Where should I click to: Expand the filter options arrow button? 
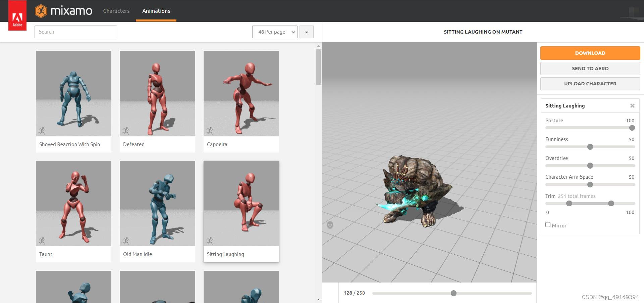coord(307,32)
